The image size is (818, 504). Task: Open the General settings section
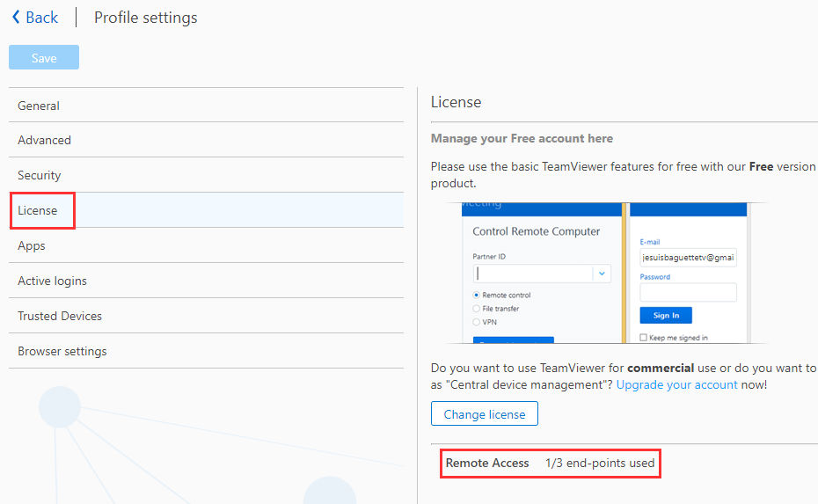click(206, 106)
